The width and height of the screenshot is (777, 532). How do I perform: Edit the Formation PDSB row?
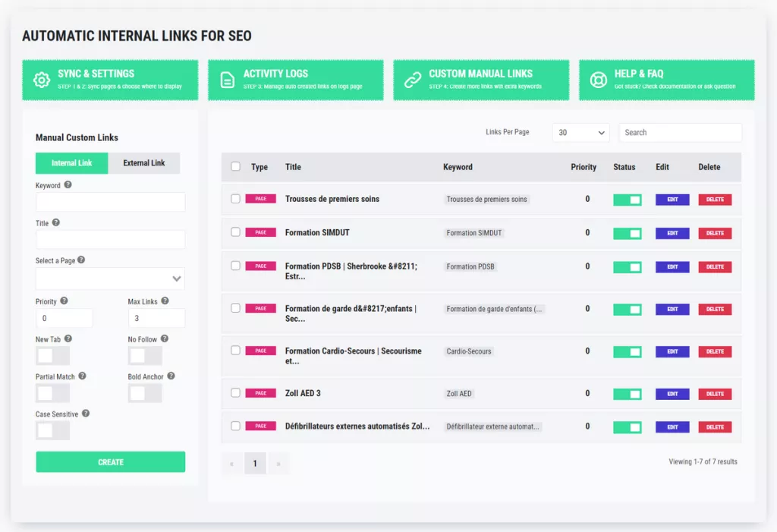[672, 267]
